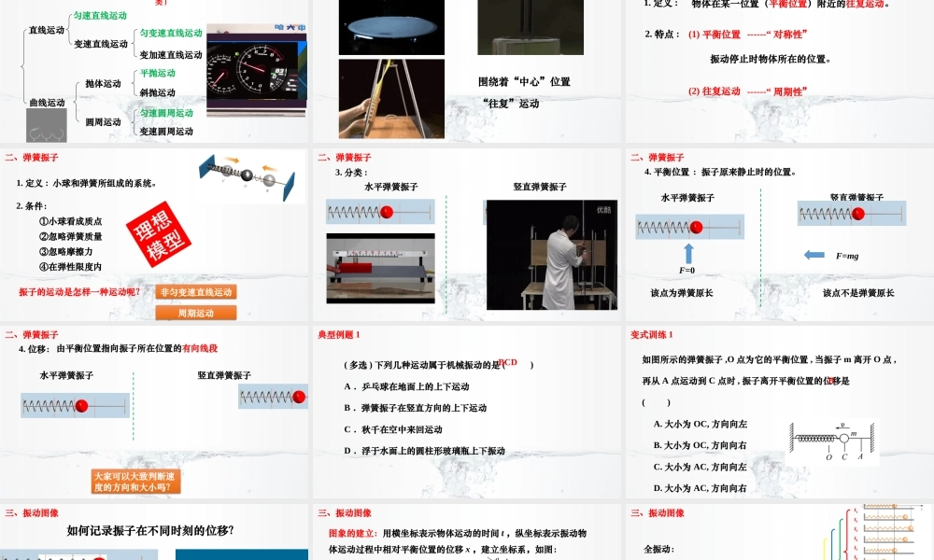
Task: Click the 3D spring-and-ball illustration
Action: (247, 176)
